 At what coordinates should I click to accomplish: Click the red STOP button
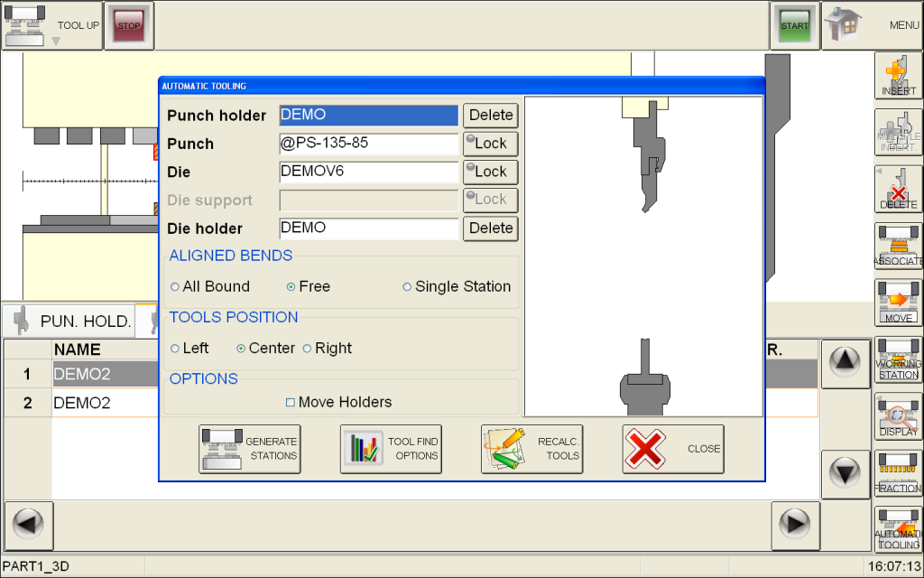(129, 25)
